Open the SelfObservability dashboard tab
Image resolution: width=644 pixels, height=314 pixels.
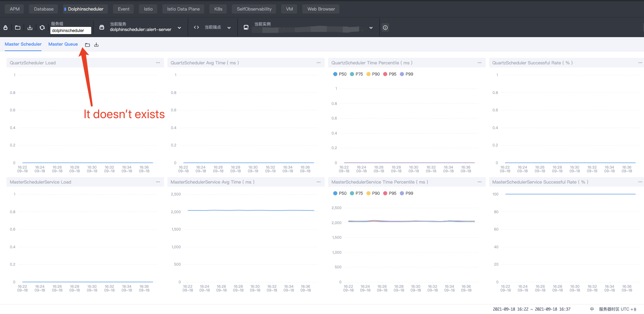tap(254, 9)
